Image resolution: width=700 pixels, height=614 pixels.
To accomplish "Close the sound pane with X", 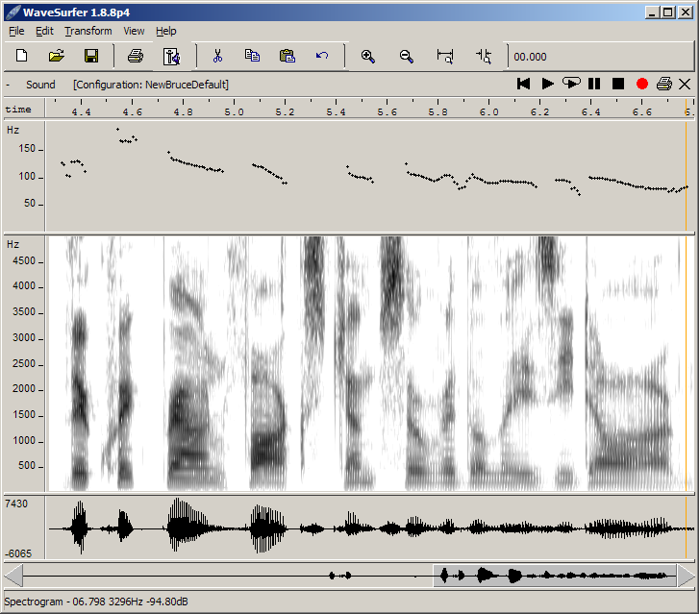I will point(685,85).
